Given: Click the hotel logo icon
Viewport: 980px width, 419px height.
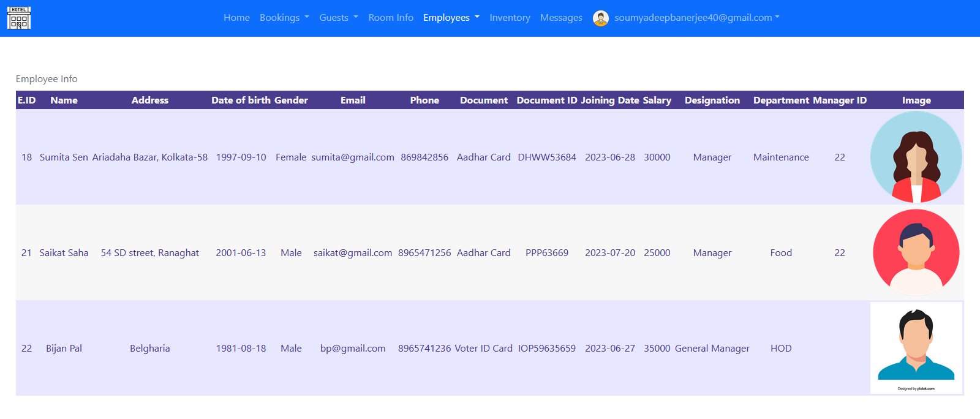Looking at the screenshot, I should (x=19, y=18).
